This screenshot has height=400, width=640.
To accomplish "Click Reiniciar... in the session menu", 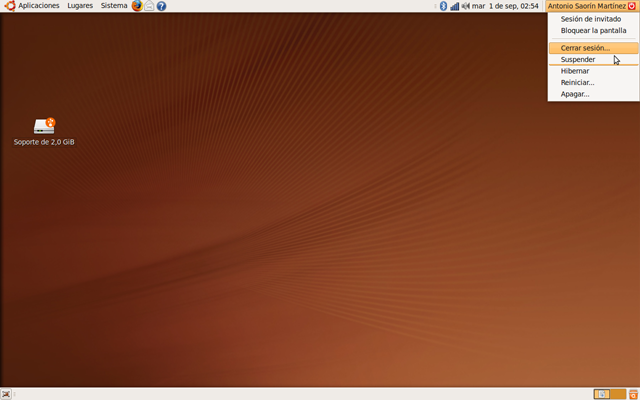I will pyautogui.click(x=577, y=82).
